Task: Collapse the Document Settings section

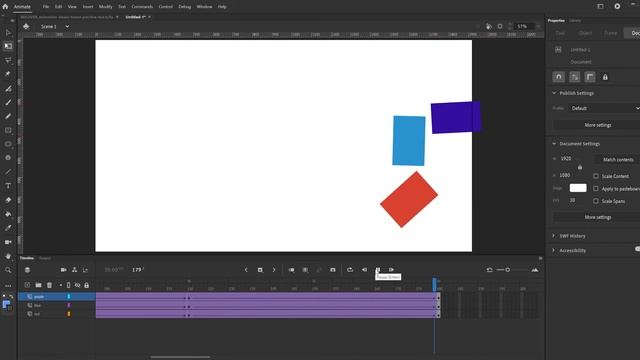Action: 554,144
